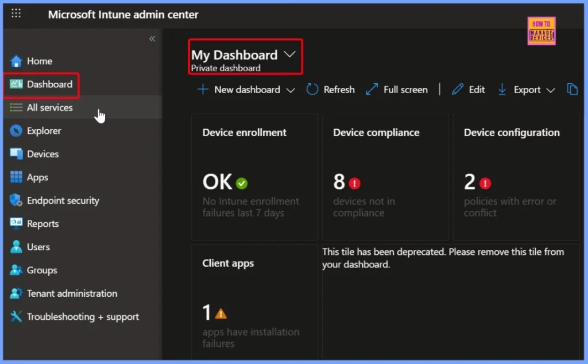
Task: Click 'No Intune enrollment failures last 7 days'
Action: coord(250,207)
